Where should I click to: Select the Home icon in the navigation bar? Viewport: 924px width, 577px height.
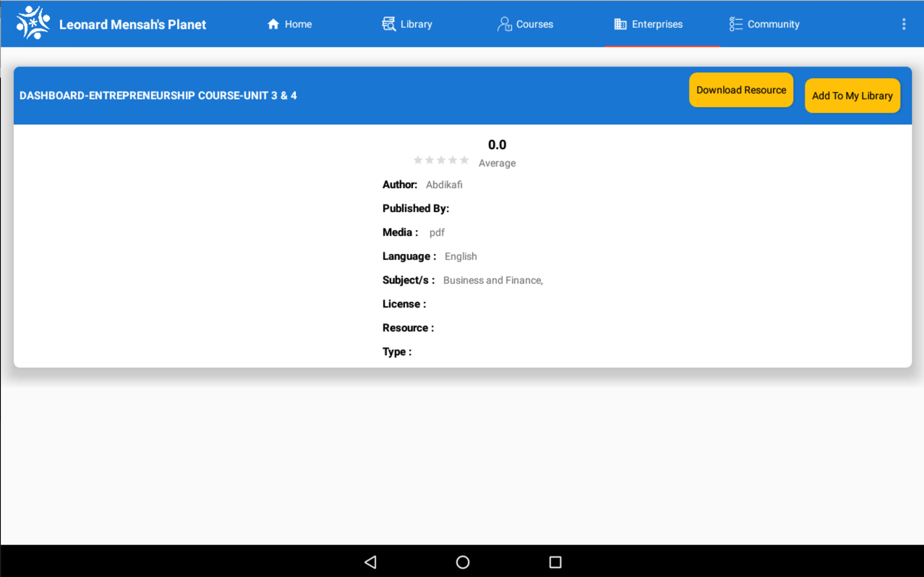[x=273, y=24]
